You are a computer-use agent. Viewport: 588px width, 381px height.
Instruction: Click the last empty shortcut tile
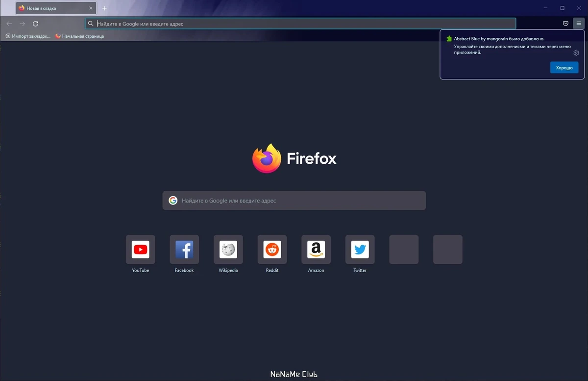pos(448,250)
